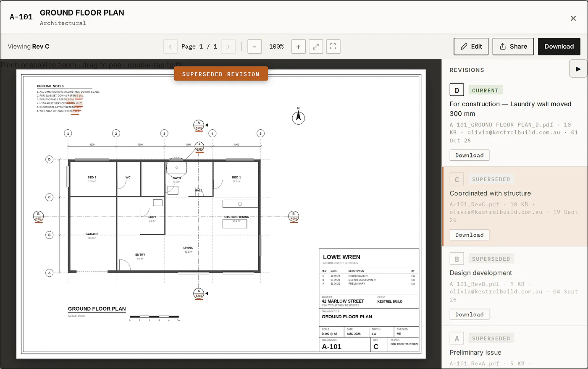Go to the previous page arrow

click(170, 47)
